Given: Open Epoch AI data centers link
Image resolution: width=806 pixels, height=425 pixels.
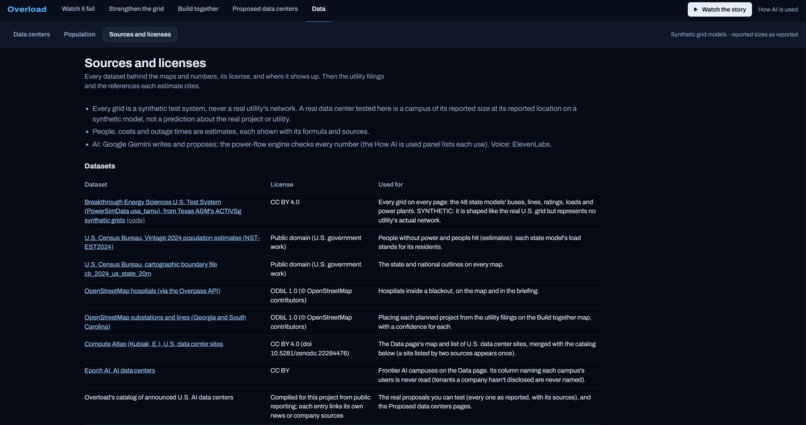Looking at the screenshot, I should pos(120,371).
